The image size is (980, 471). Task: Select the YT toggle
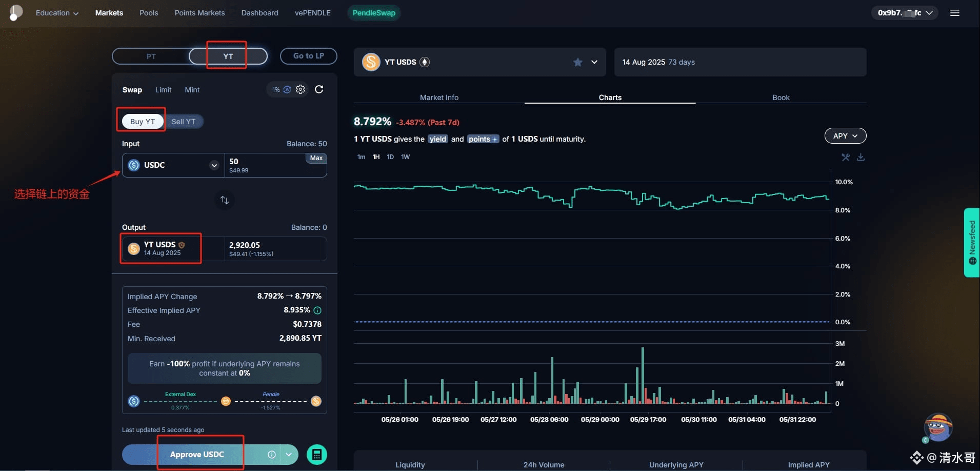coord(228,56)
